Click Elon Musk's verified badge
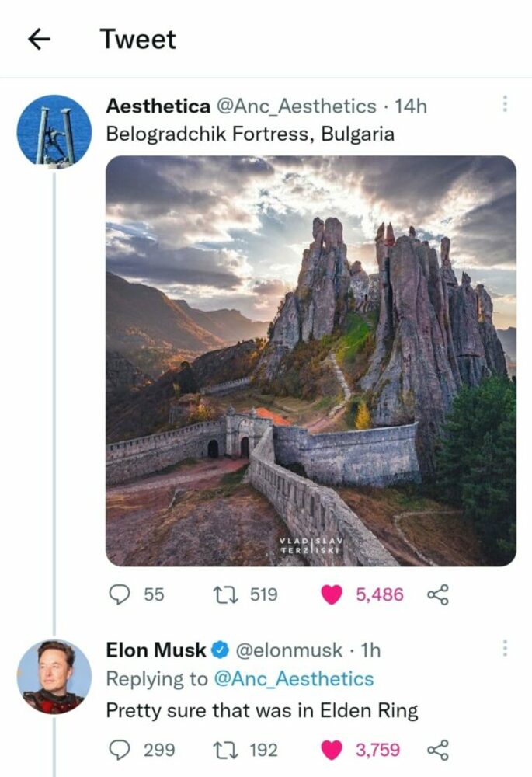The width and height of the screenshot is (532, 777). pos(220,650)
